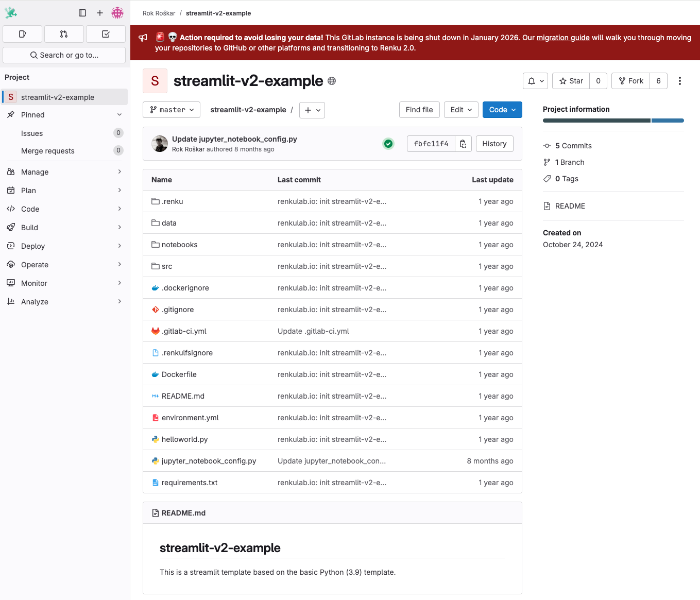Image resolution: width=700 pixels, height=600 pixels.
Task: Open Issues in the sidebar
Action: (x=64, y=133)
